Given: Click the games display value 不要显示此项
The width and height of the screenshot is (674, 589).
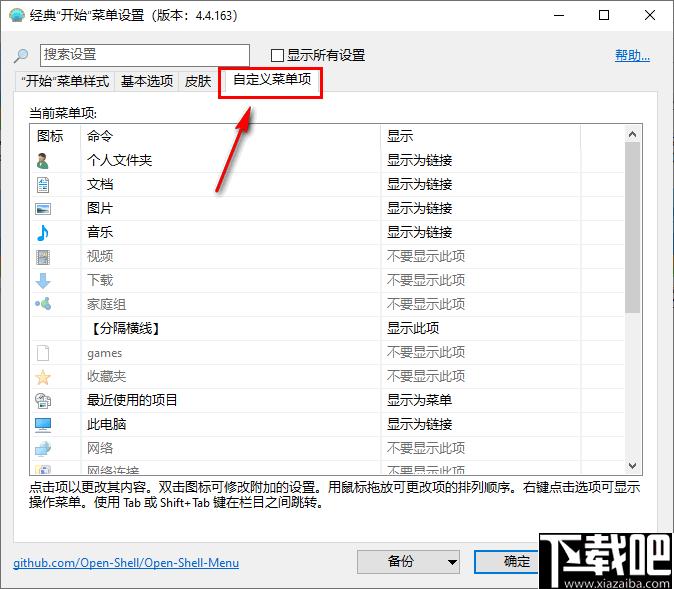Looking at the screenshot, I should pyautogui.click(x=426, y=353).
